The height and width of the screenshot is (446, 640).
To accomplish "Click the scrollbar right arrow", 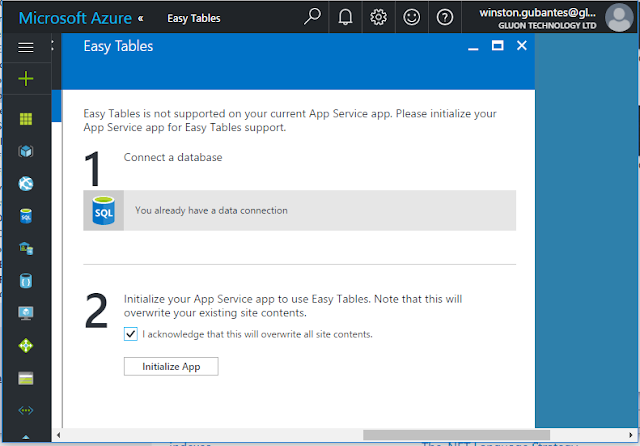I will click(630, 435).
